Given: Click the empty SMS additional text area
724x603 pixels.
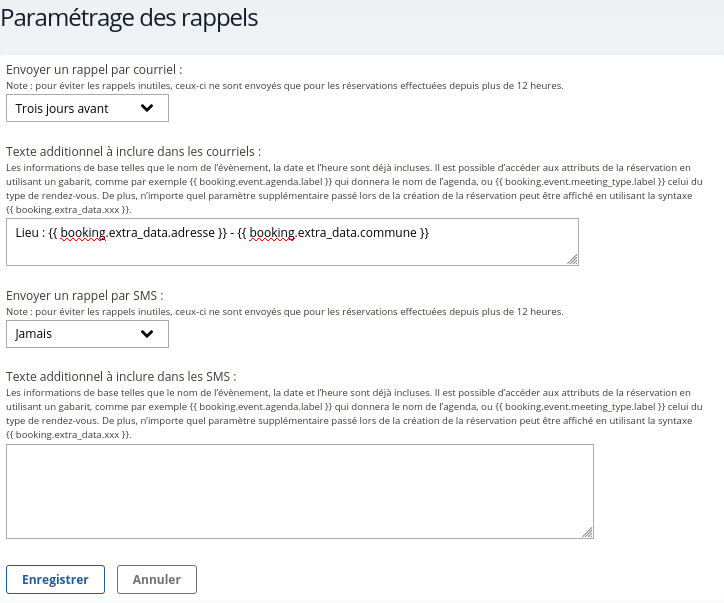Looking at the screenshot, I should click(x=299, y=491).
